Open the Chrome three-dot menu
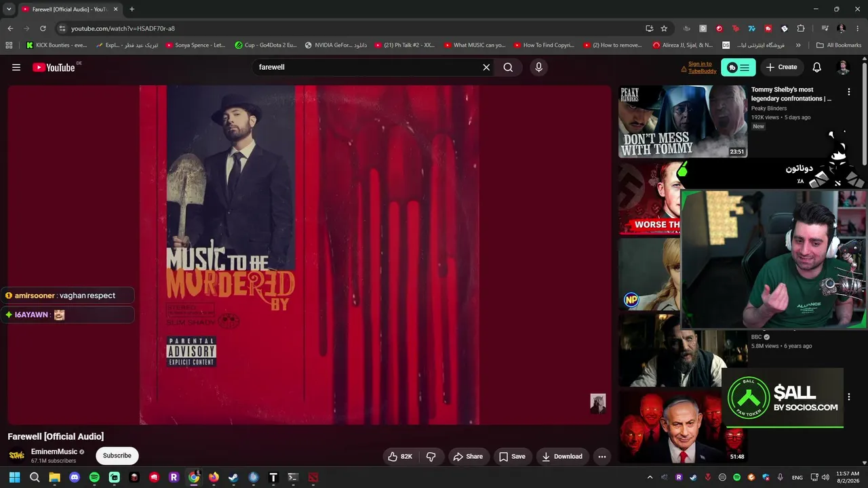The width and height of the screenshot is (868, 488). (x=857, y=28)
